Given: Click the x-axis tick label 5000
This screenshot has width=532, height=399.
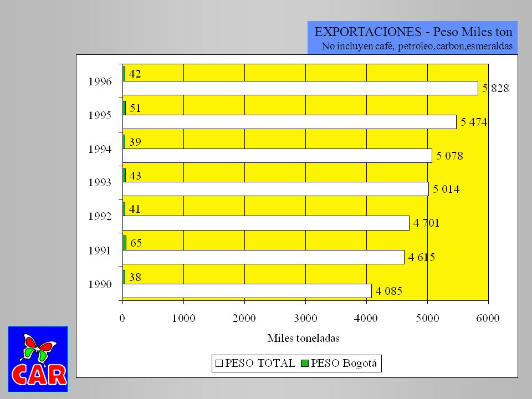Looking at the screenshot, I should (x=427, y=318).
